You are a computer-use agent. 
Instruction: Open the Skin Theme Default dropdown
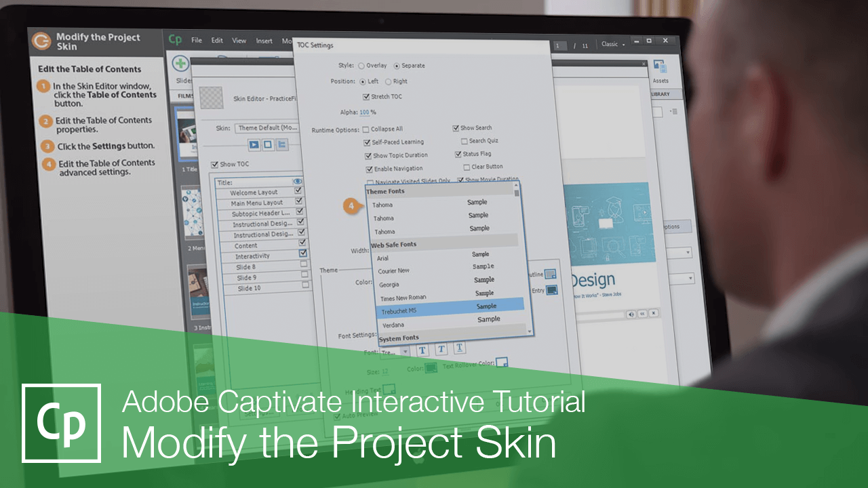(x=267, y=127)
